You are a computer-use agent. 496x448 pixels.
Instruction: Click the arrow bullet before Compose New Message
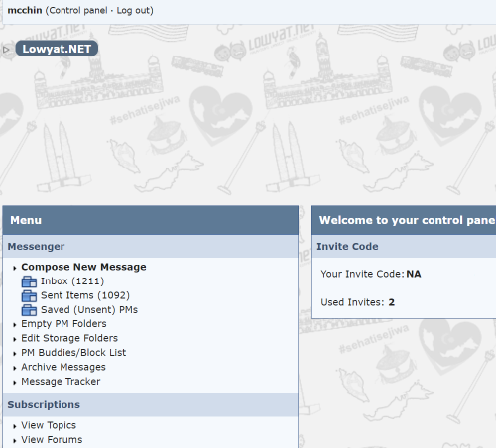click(15, 268)
